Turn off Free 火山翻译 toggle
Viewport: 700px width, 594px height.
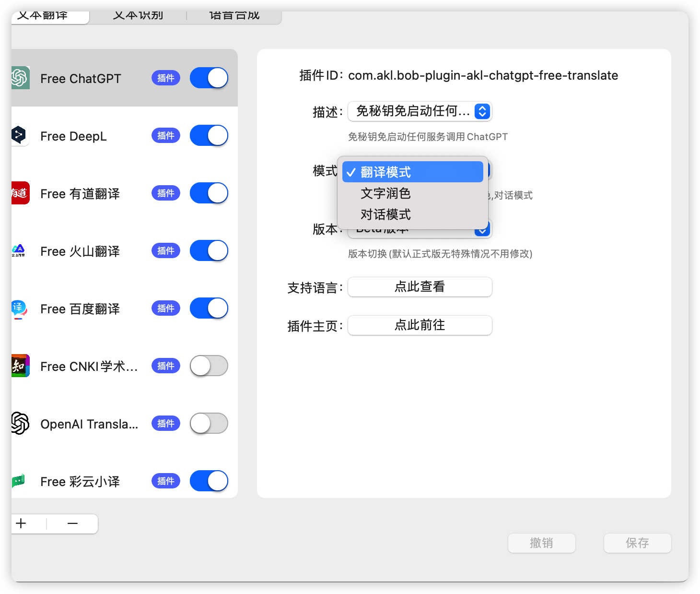click(209, 250)
